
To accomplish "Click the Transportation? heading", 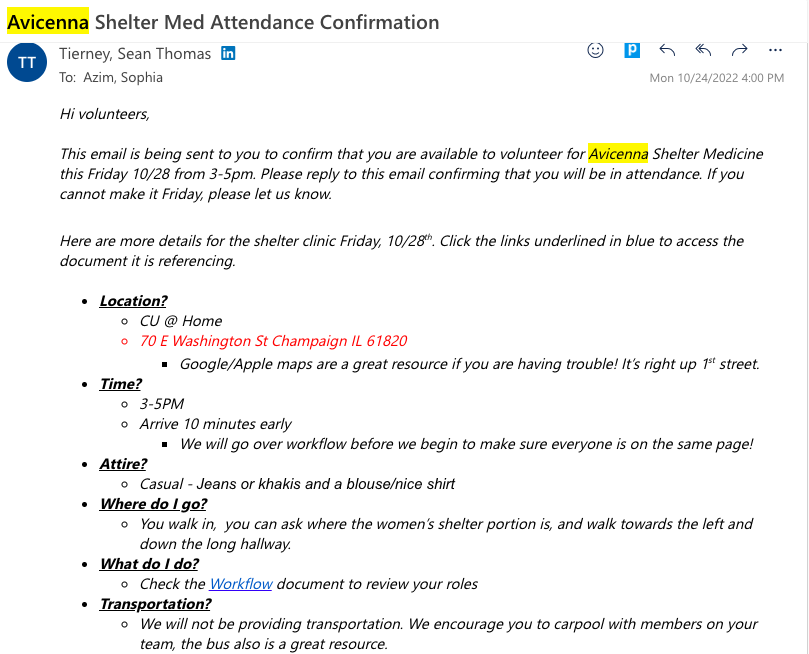I will click(155, 604).
